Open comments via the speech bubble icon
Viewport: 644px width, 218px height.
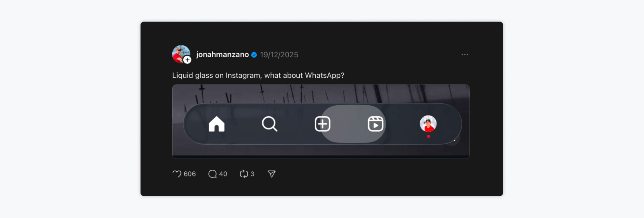tap(212, 174)
